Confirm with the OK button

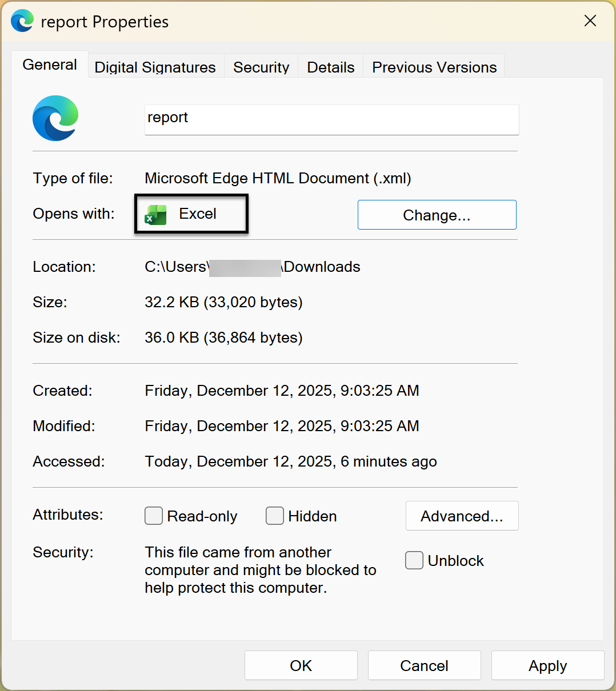[301, 665]
